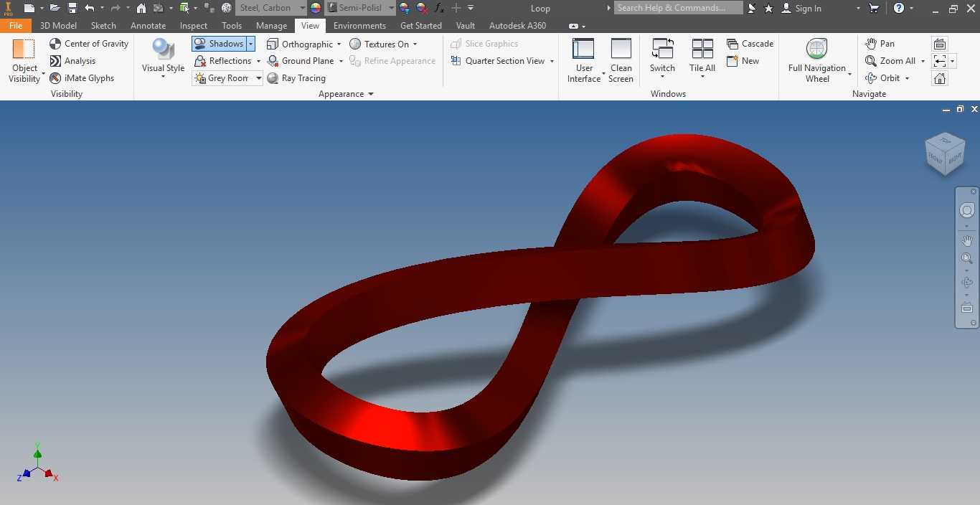Open the fx parameters icon
This screenshot has height=505, width=980.
[439, 8]
